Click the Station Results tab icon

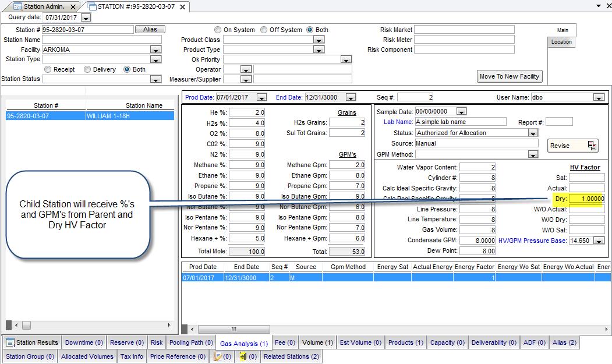[x=10, y=342]
